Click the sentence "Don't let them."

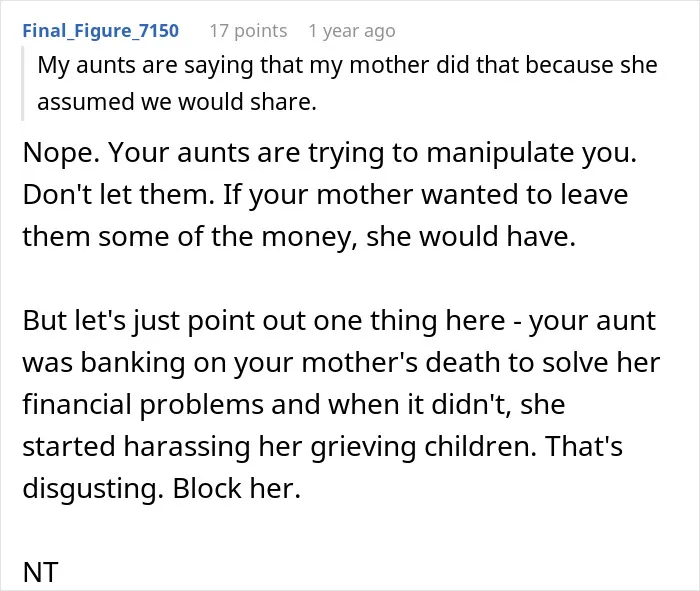(x=119, y=195)
